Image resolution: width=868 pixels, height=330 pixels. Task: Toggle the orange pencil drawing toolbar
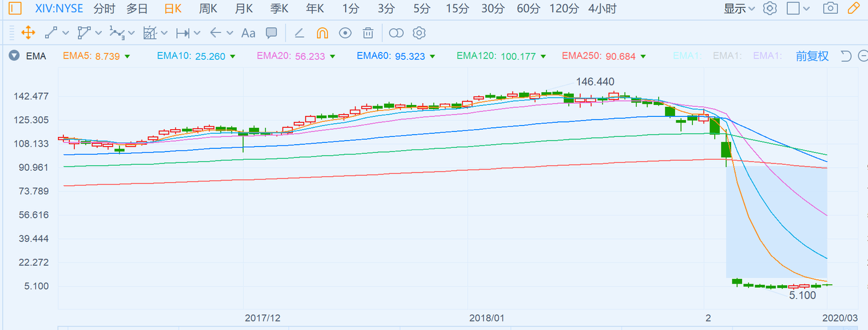(x=854, y=8)
